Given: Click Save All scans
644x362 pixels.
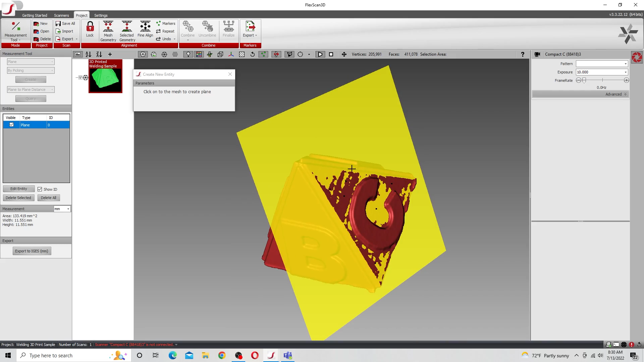Looking at the screenshot, I should [x=65, y=23].
